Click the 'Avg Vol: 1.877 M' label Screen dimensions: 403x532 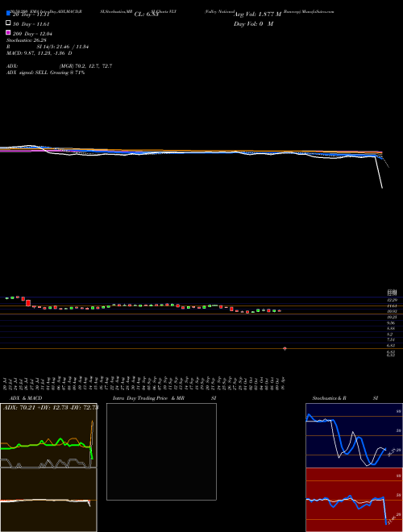click(x=257, y=15)
